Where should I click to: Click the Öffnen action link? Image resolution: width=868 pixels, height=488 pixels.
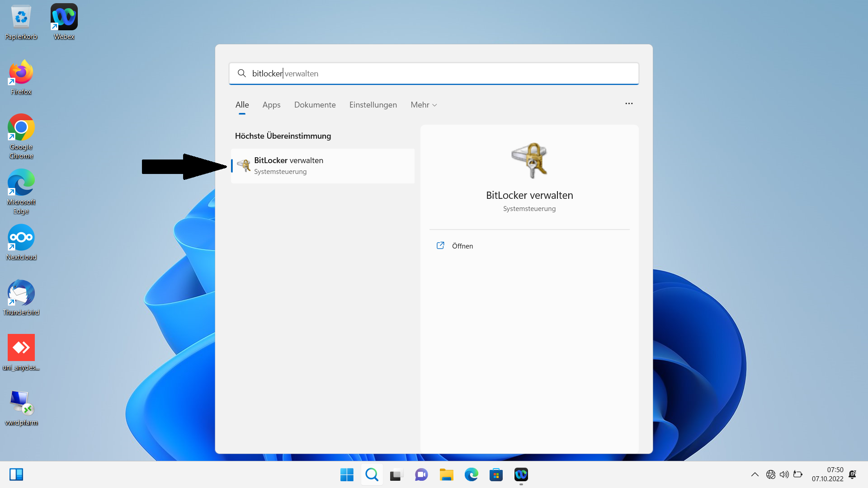pyautogui.click(x=462, y=246)
